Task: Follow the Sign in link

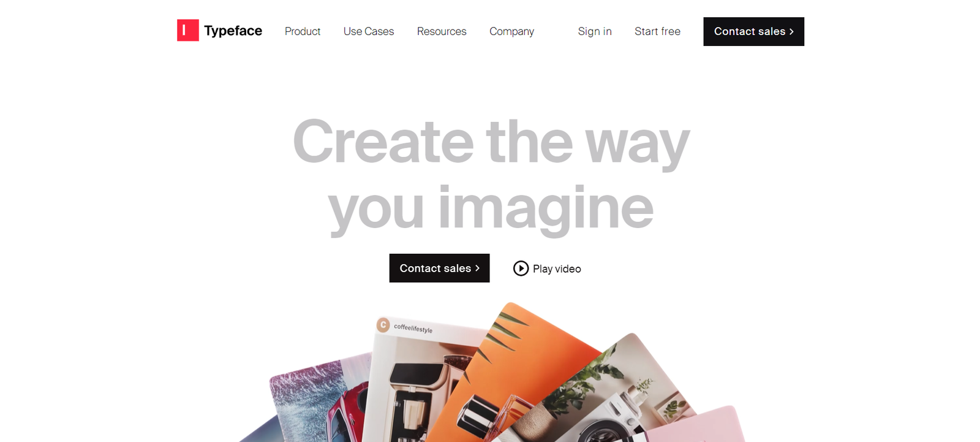Action: [x=595, y=31]
